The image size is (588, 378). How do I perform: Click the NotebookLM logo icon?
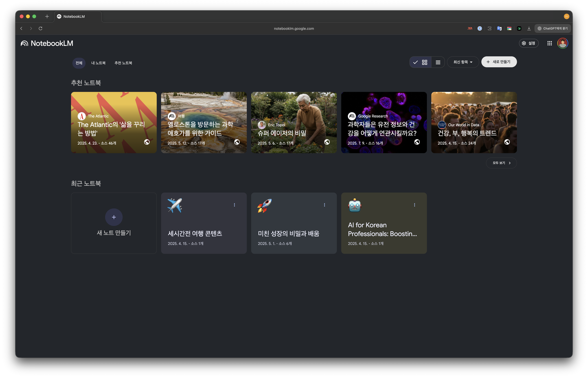point(24,43)
